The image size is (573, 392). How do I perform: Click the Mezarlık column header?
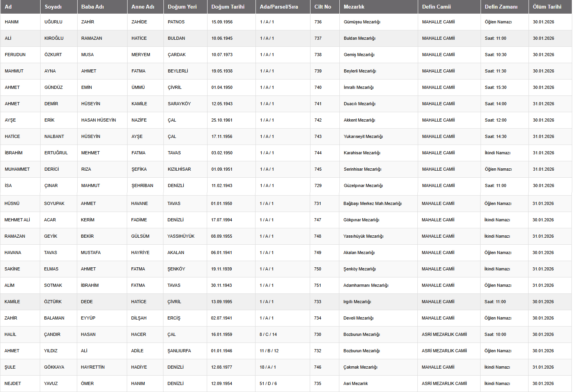tap(354, 7)
